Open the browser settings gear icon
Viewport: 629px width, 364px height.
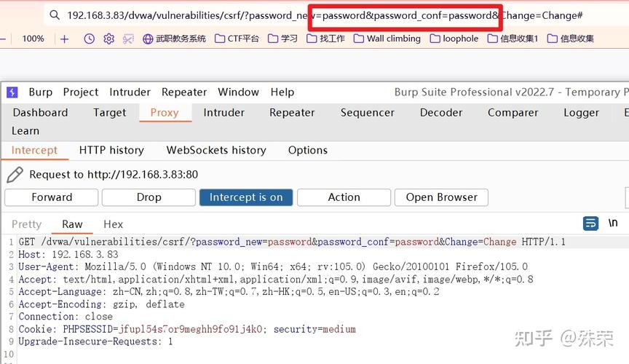(108, 39)
